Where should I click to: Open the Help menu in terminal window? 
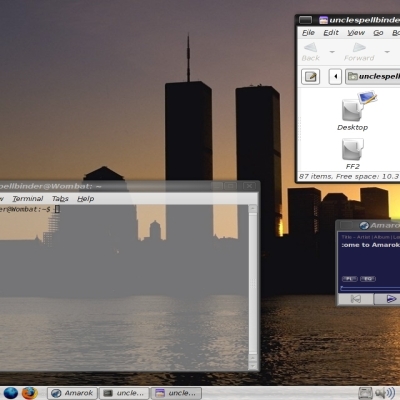pyautogui.click(x=86, y=199)
